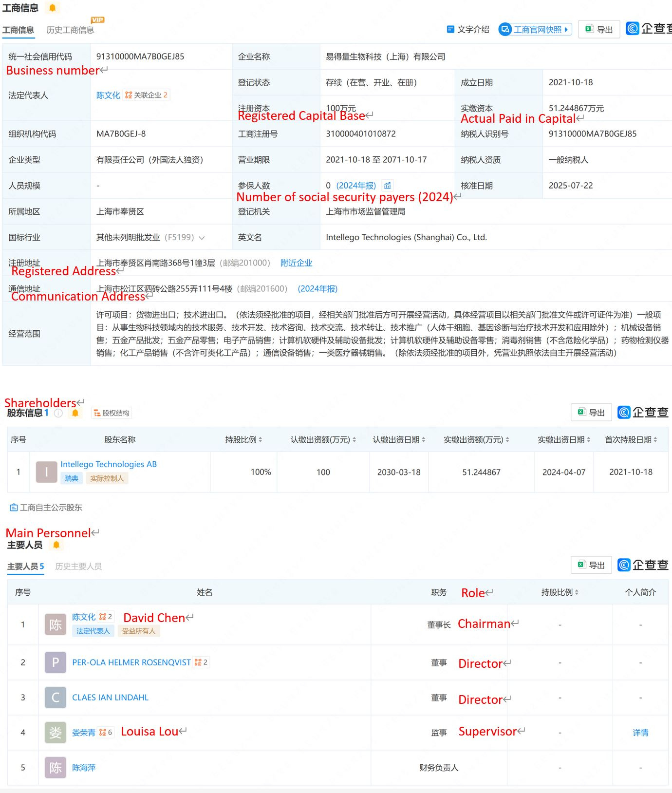Image resolution: width=672 pixels, height=793 pixels.
Task: Click 登记机关 value 上海市市场监督管理局
Action: click(366, 212)
